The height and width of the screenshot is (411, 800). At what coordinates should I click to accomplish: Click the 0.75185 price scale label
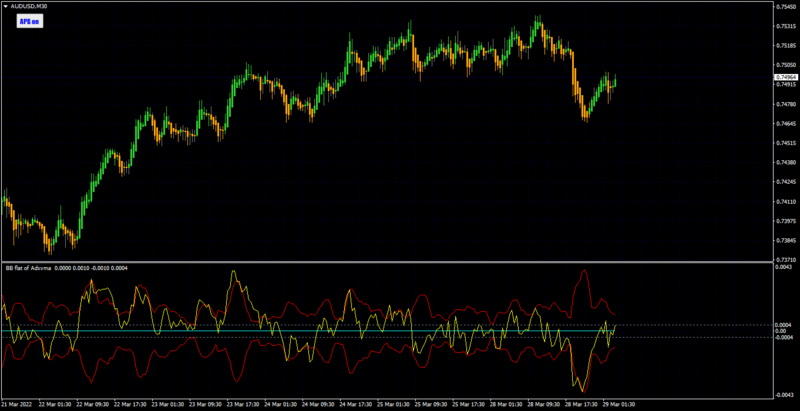(x=786, y=46)
